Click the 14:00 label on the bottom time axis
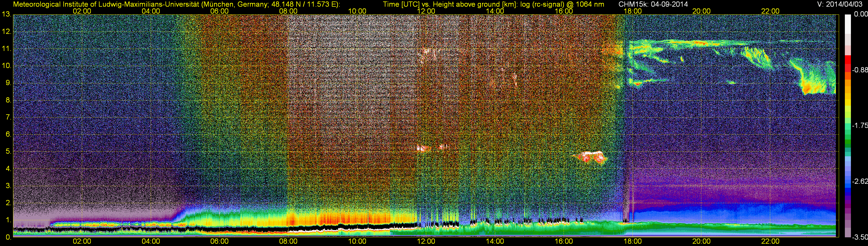Image resolution: width=868 pixels, height=246 pixels. pyautogui.click(x=495, y=241)
